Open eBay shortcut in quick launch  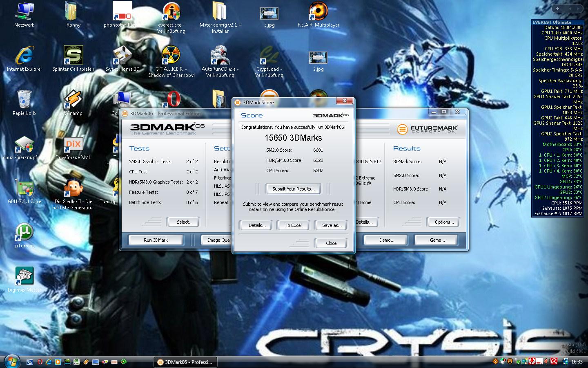[105, 362]
